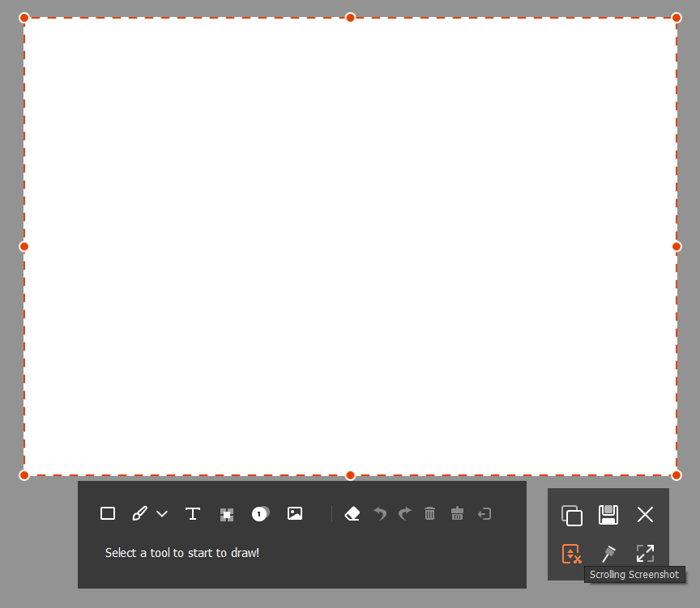Click the bottom-middle selection edge handle
The width and height of the screenshot is (700, 608).
pyautogui.click(x=351, y=475)
